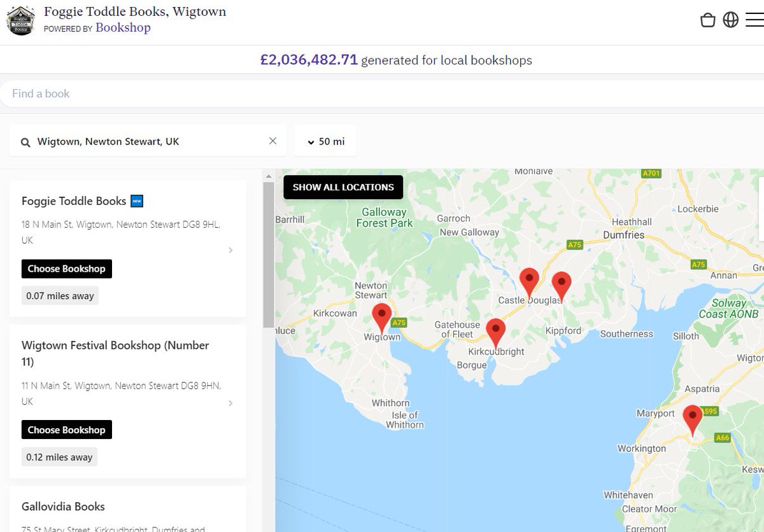Open the shopping bag
Image resolution: width=764 pixels, height=532 pixels.
707,20
